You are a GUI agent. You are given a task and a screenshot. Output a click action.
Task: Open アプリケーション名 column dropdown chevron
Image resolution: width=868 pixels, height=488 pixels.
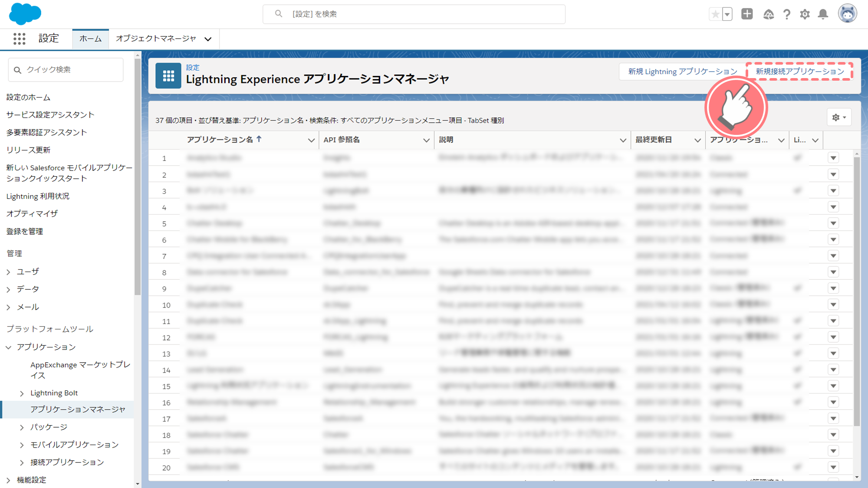point(311,140)
